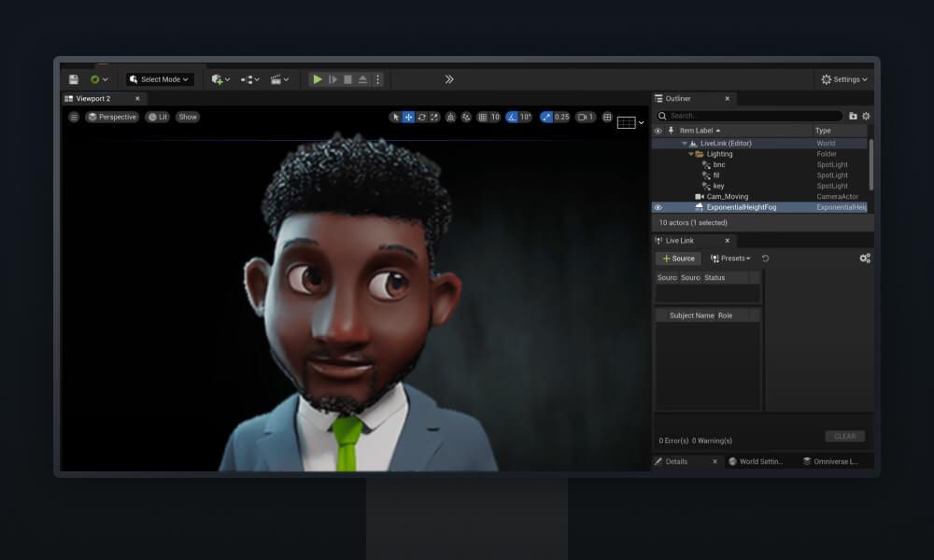The image size is (934, 560).
Task: Activate the select objects arrow tool
Action: (x=395, y=118)
